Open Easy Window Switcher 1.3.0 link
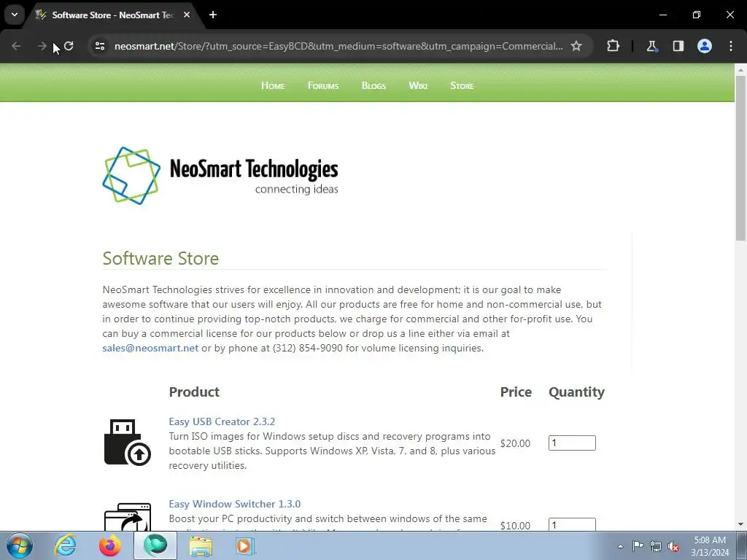 click(234, 504)
